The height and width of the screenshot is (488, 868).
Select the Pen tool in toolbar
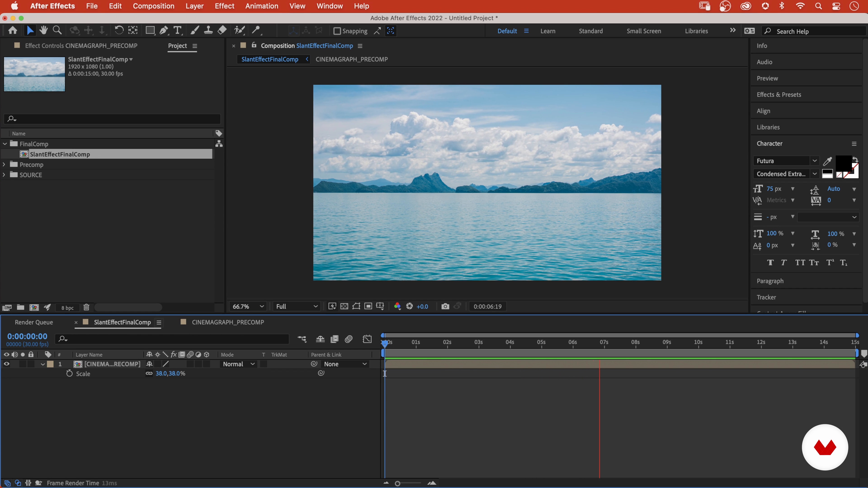pyautogui.click(x=164, y=31)
